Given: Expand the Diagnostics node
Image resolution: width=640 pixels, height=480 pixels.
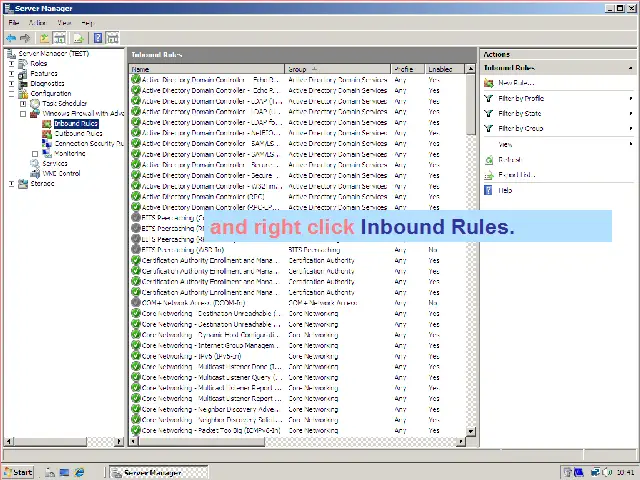Looking at the screenshot, I should point(11,84).
